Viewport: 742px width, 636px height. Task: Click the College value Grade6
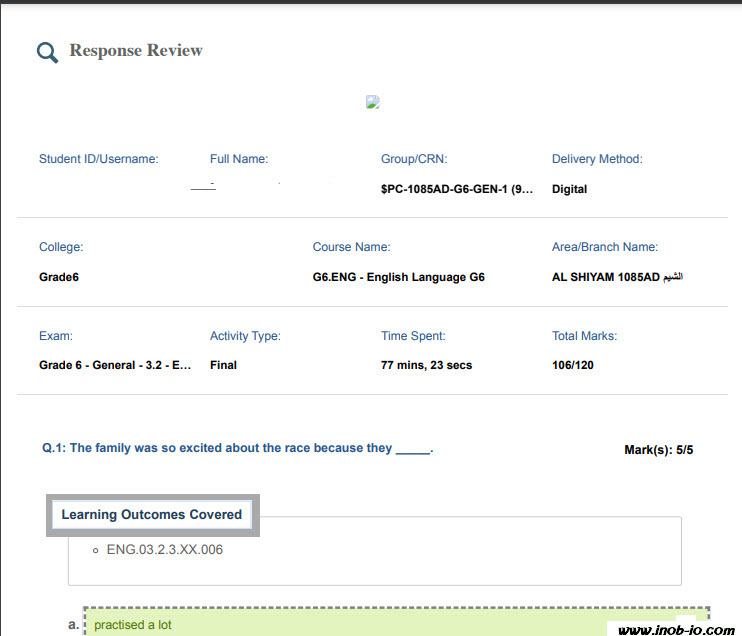59,277
